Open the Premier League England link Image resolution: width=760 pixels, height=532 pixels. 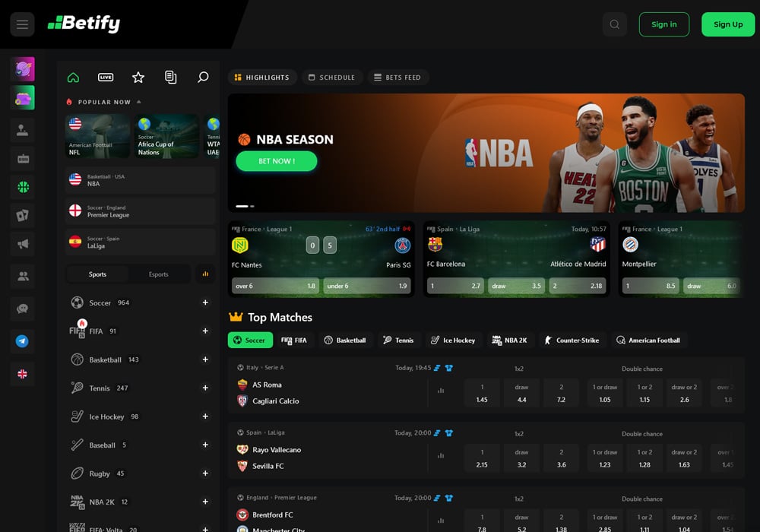[x=140, y=211]
